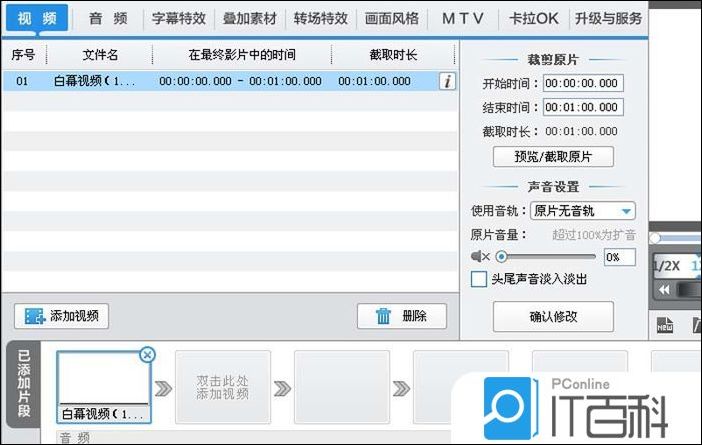Click the 添加视频 button
Image resolution: width=702 pixels, height=445 pixels.
(x=61, y=316)
